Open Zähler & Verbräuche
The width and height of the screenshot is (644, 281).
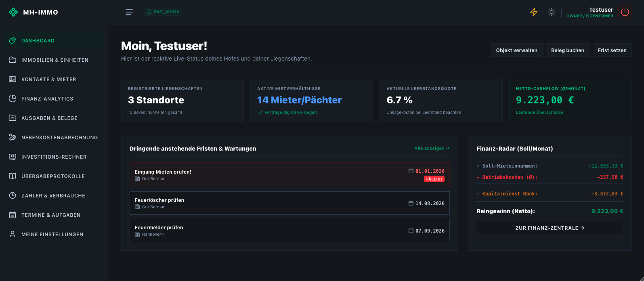[54, 195]
